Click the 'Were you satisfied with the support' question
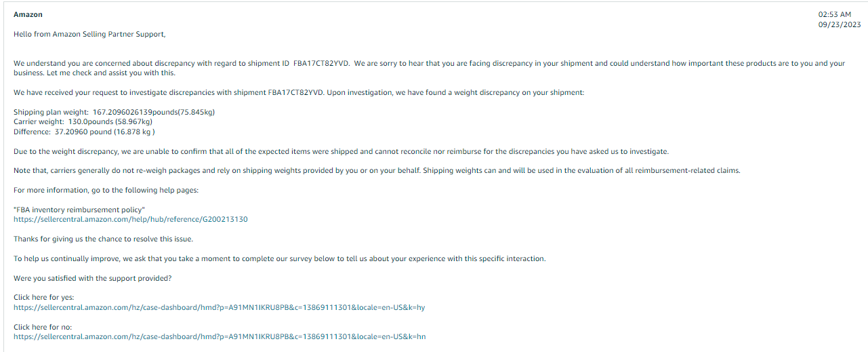Image resolution: width=868 pixels, height=352 pixels. (x=93, y=278)
